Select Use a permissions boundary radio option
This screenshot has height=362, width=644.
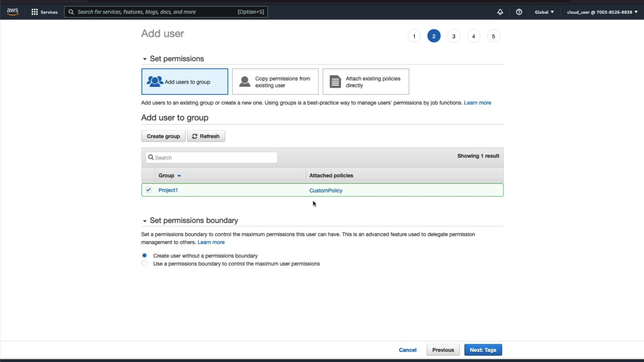coord(145,263)
